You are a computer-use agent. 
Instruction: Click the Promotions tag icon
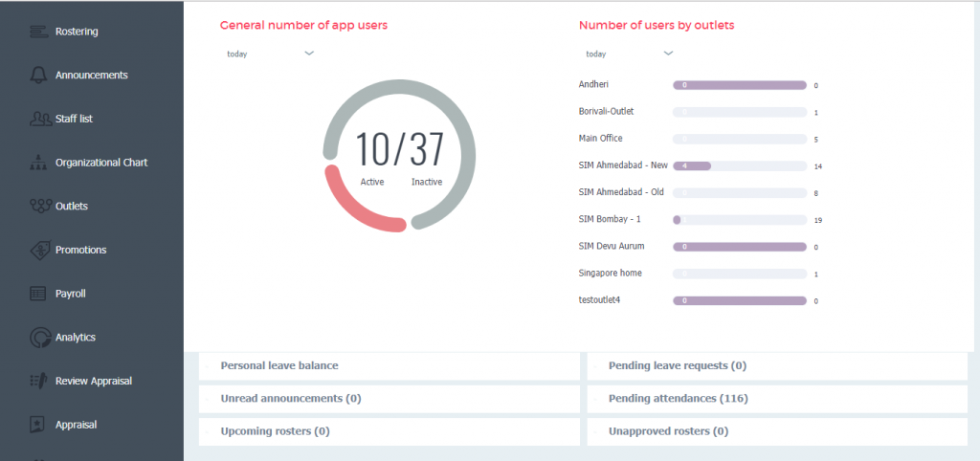(x=39, y=250)
